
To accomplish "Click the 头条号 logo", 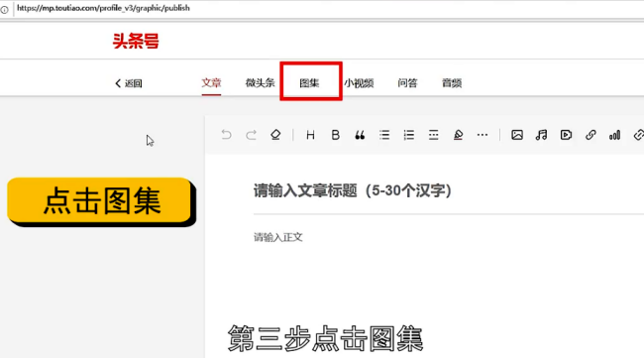I will [x=136, y=41].
